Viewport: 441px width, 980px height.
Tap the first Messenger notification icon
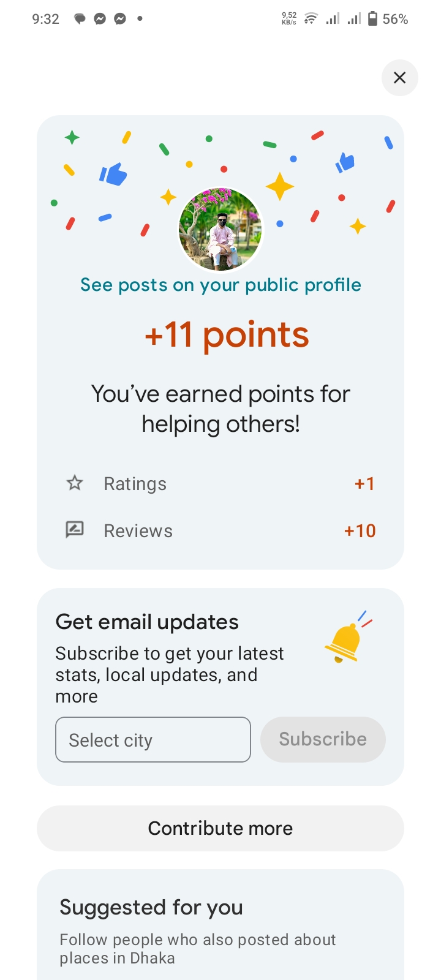(x=100, y=19)
